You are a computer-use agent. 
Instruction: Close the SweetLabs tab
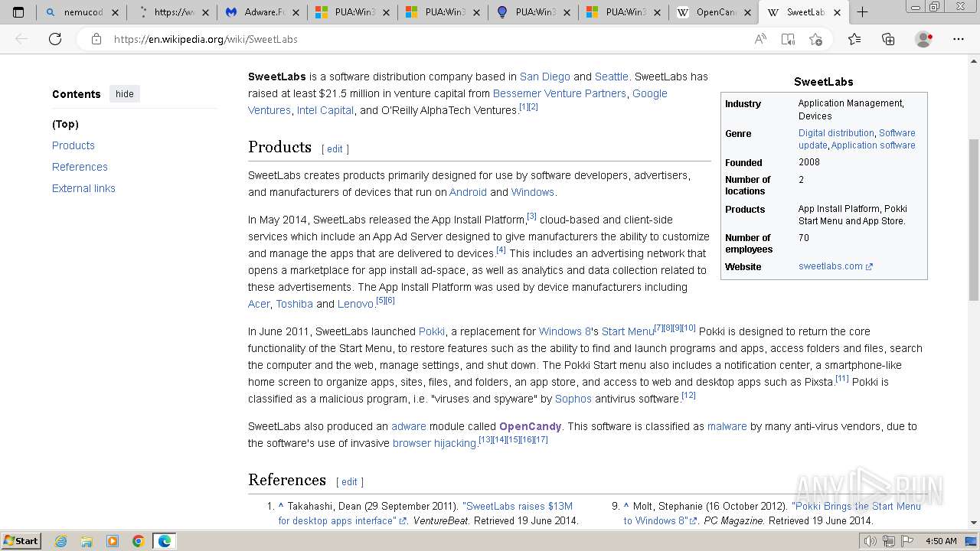point(837,12)
